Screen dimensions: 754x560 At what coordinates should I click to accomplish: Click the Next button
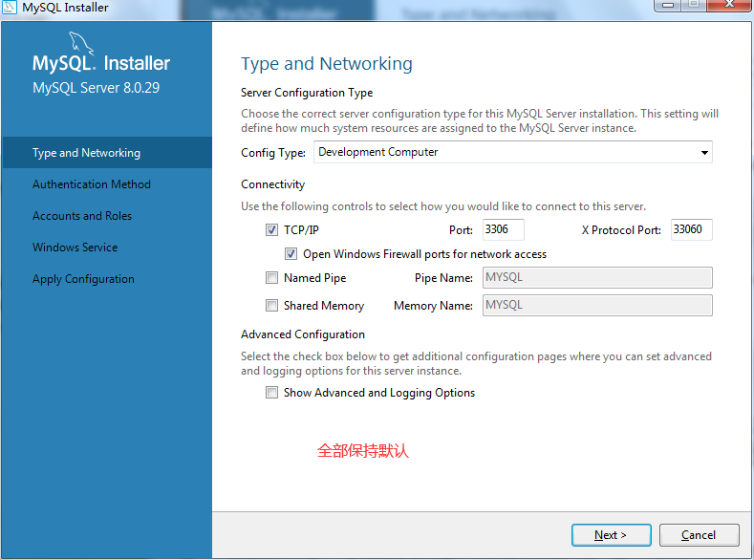612,535
